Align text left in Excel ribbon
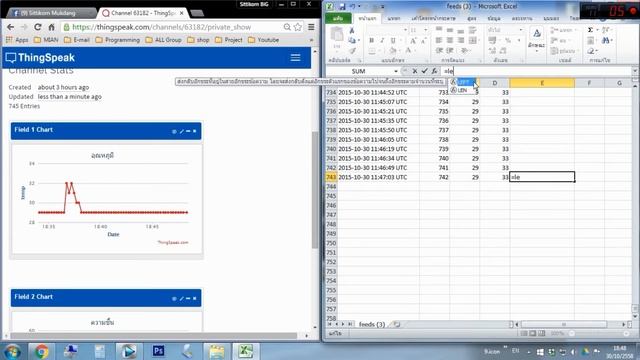 [439, 40]
